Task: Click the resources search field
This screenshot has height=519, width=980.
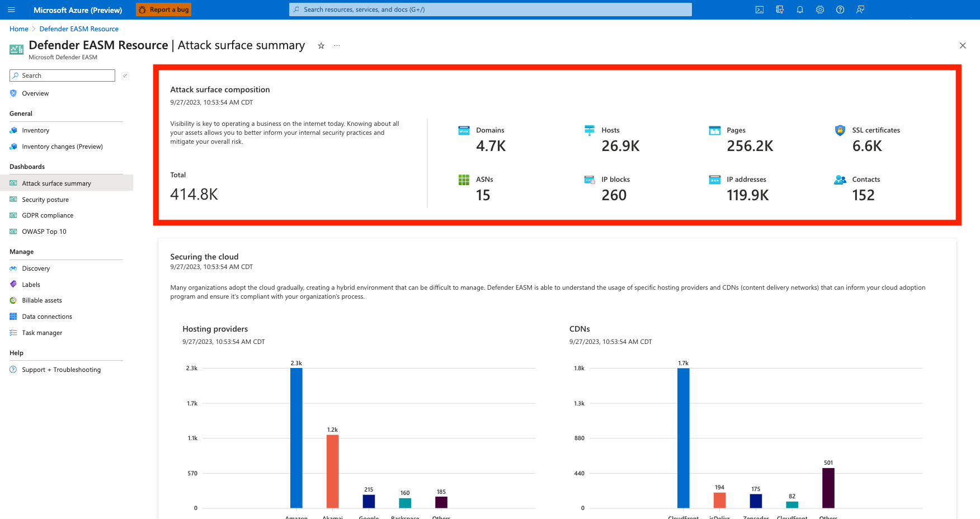Action: 490,9
